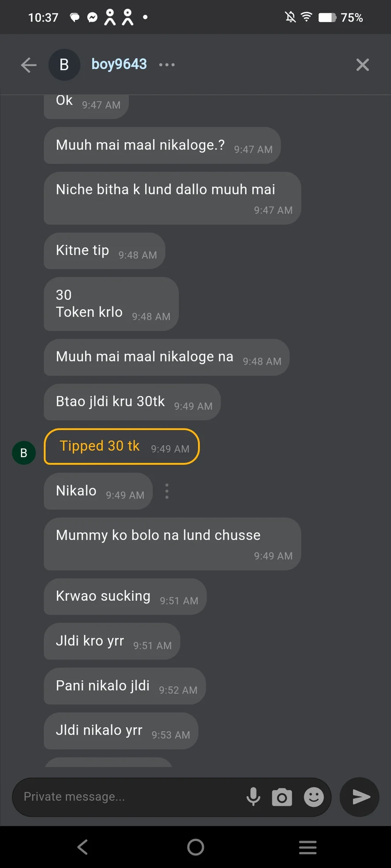
Task: Open the boy9643 username link
Action: pyautogui.click(x=119, y=64)
